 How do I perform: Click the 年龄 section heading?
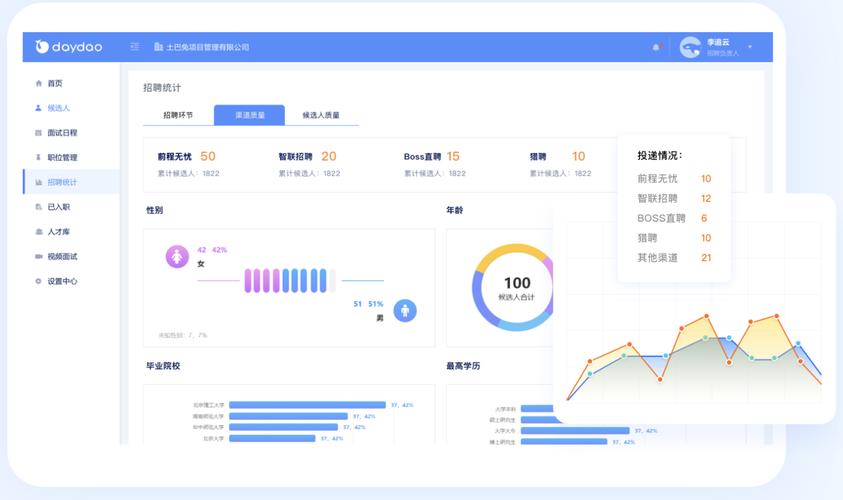455,210
